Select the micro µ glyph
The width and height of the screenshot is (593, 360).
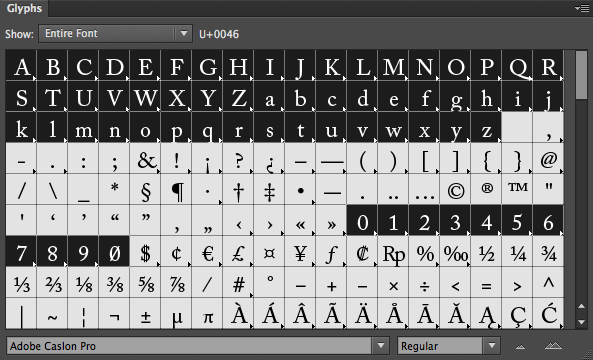point(176,313)
